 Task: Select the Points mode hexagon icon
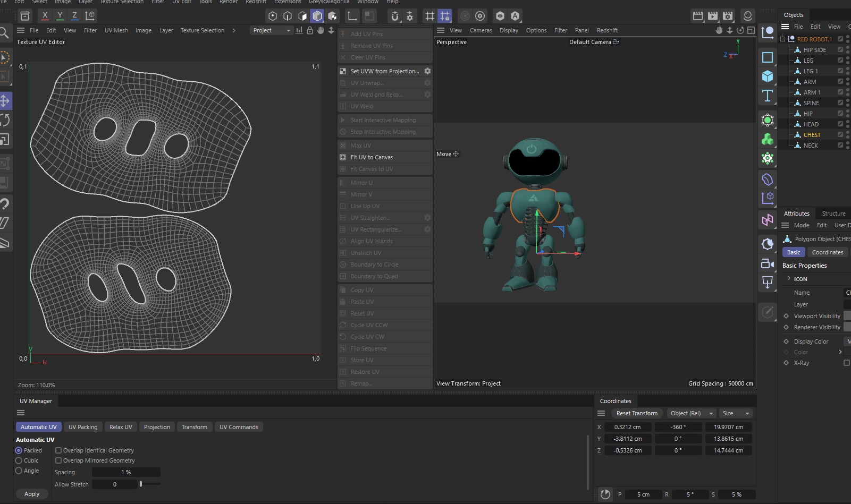[x=273, y=16]
